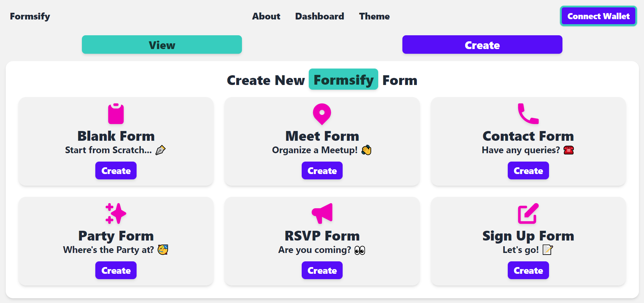Click the waving hand emoji next to Organize a Meetup

point(366,150)
